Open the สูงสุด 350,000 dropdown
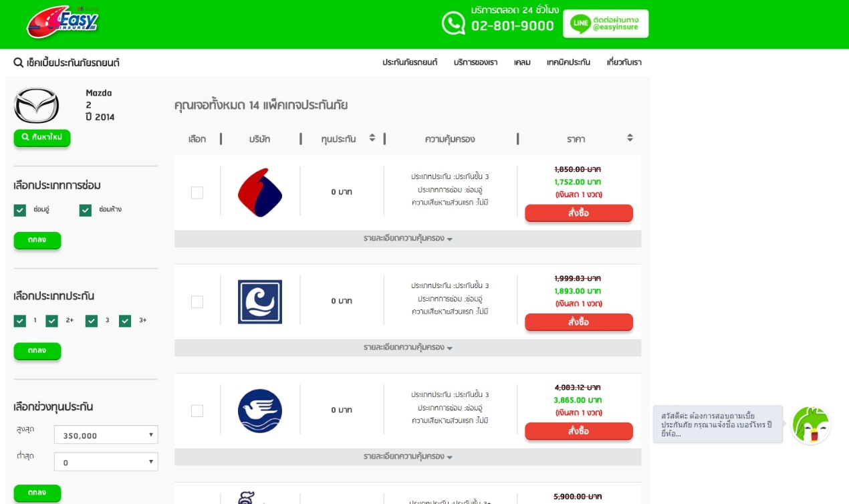The image size is (849, 504). coord(106,435)
